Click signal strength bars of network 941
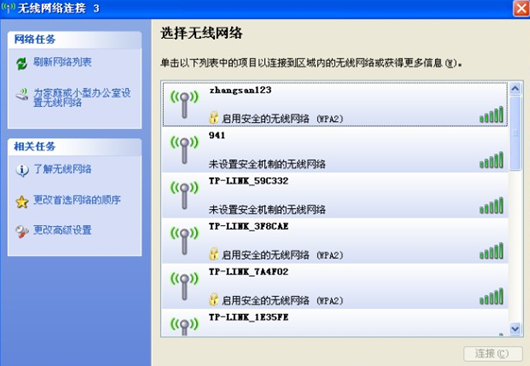The width and height of the screenshot is (530, 366). tap(491, 160)
